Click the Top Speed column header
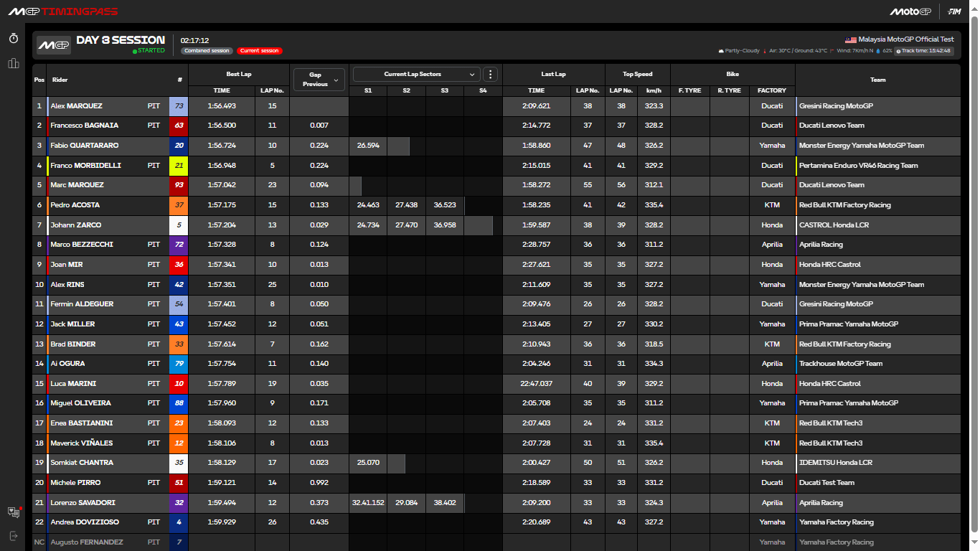Viewport: 980px width, 551px height. tap(638, 74)
